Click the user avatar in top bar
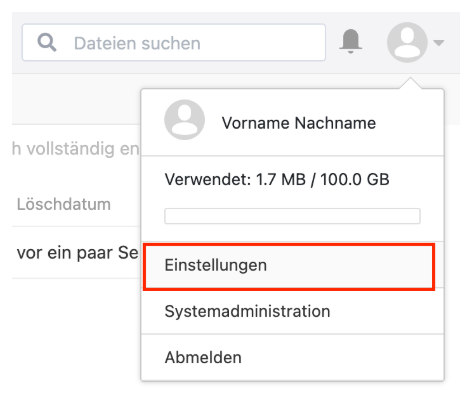470x401 pixels. (x=407, y=42)
